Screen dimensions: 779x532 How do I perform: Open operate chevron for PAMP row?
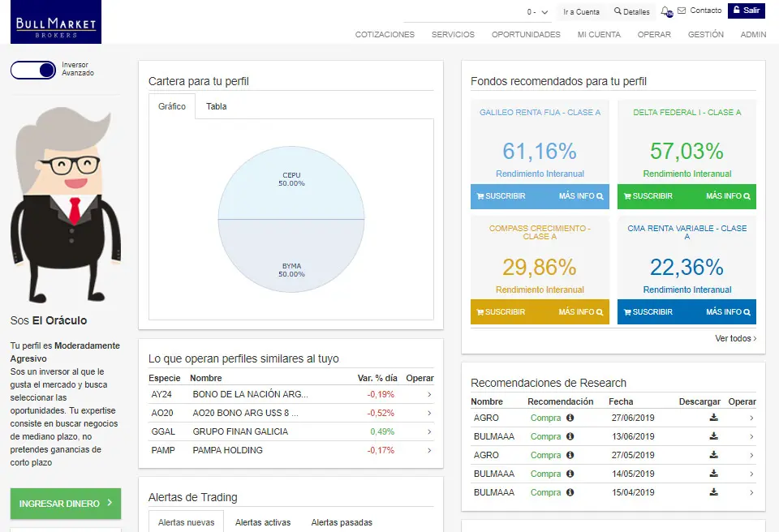(429, 451)
